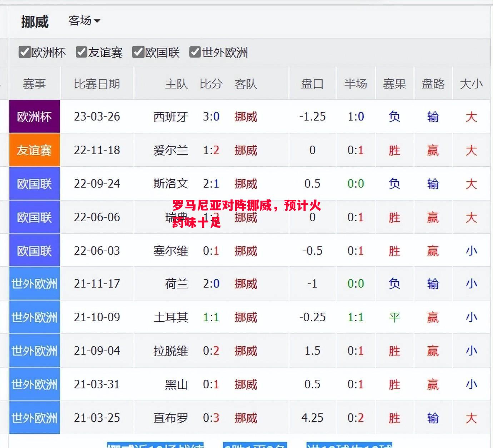Click the 世外欧洲 badge next to the 黑山 match
Image resolution: width=493 pixels, height=448 pixels.
[x=34, y=384]
